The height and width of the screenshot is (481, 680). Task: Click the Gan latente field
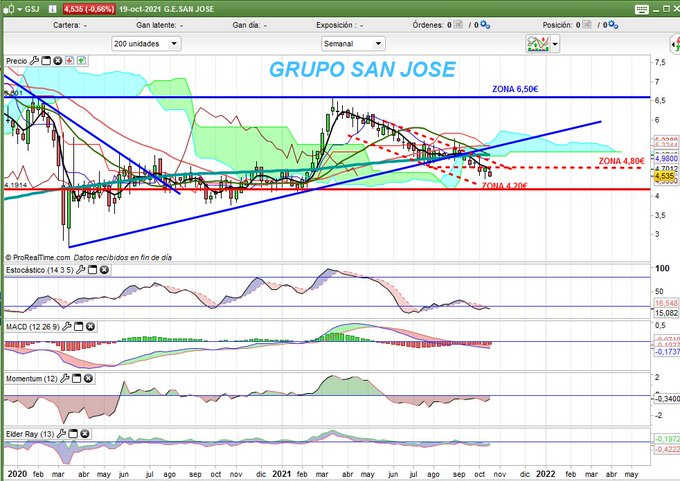[x=160, y=25]
